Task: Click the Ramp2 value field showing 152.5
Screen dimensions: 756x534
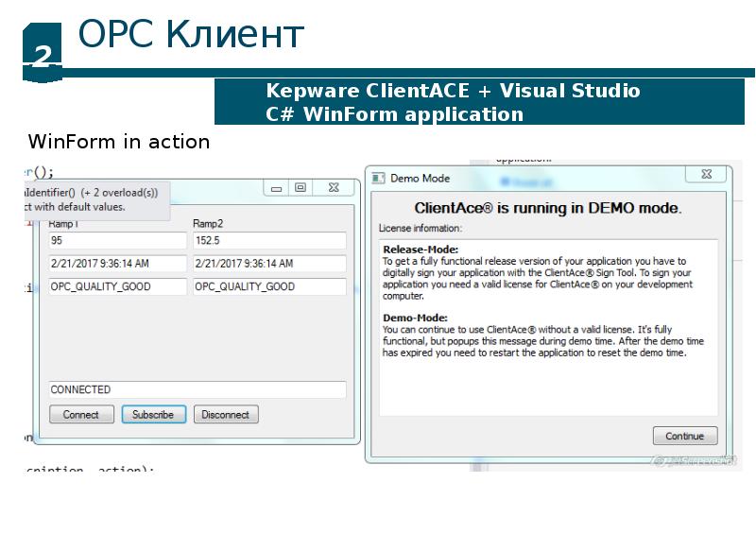Action: 268,241
